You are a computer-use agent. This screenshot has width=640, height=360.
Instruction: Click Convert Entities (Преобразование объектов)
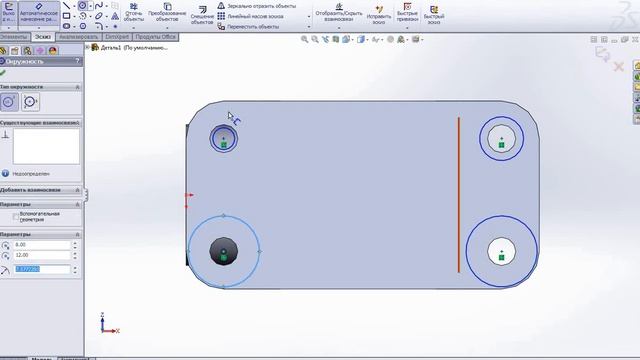point(167,12)
